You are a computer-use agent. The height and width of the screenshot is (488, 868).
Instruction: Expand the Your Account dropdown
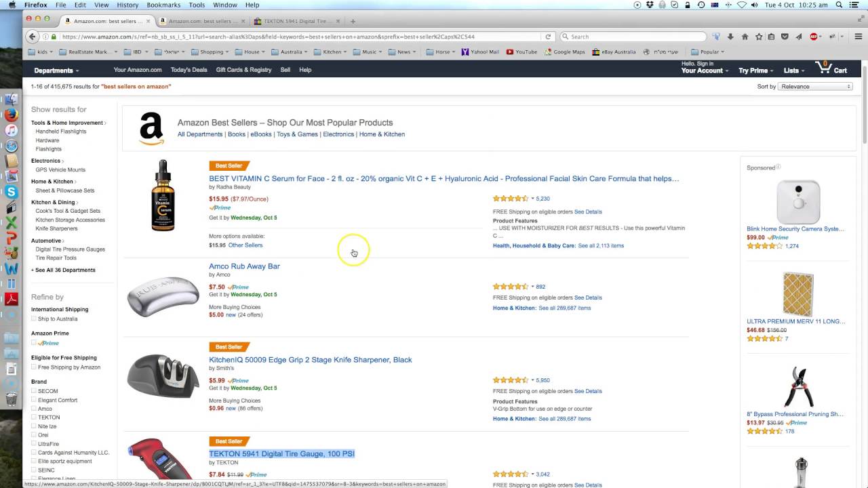point(705,70)
